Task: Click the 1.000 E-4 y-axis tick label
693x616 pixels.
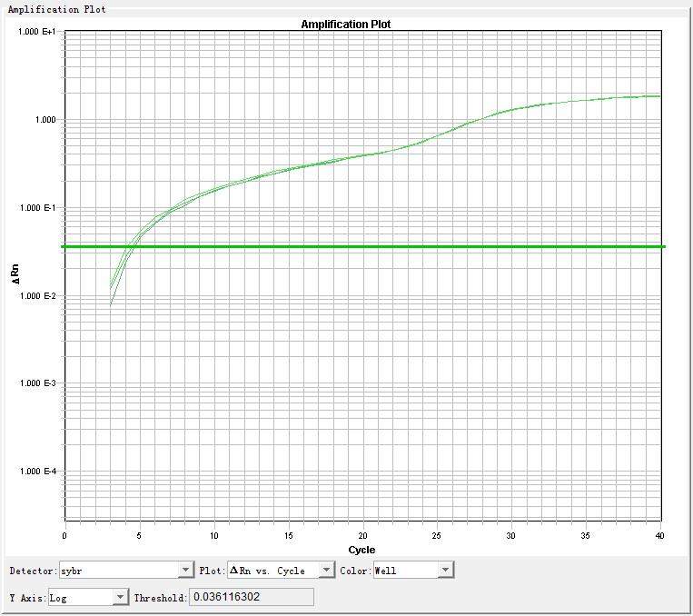Action: pos(37,471)
